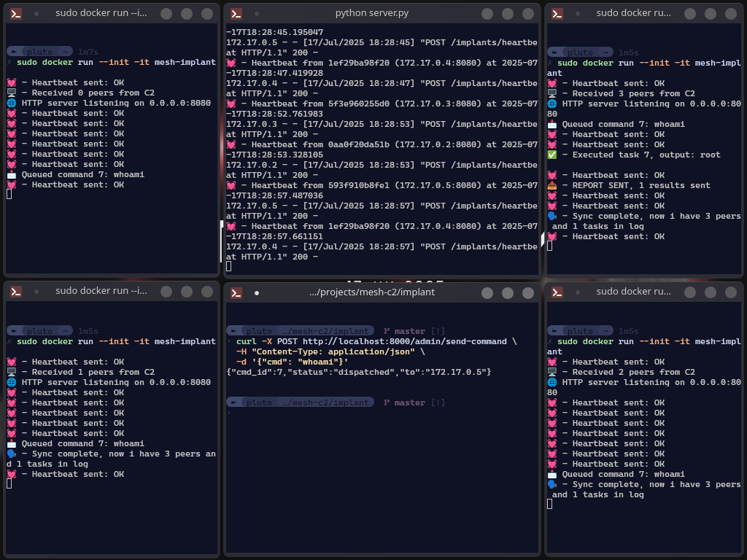This screenshot has height=560, width=747.
Task: Click the "172.17.0.2 - - [17/Jul/2025 18:28:53]" log line
Action: [382, 166]
